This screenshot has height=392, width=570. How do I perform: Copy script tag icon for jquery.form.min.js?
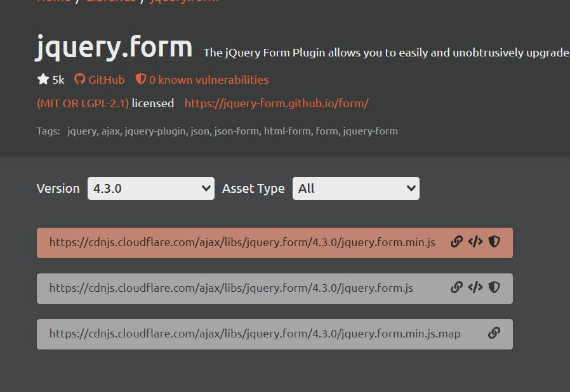pos(475,242)
